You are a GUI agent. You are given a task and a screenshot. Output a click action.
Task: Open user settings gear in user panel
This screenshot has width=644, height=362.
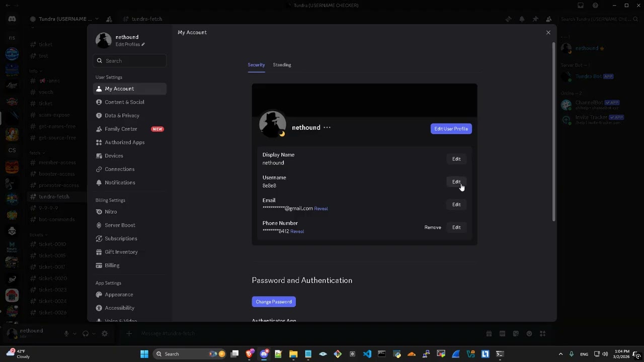(105, 333)
